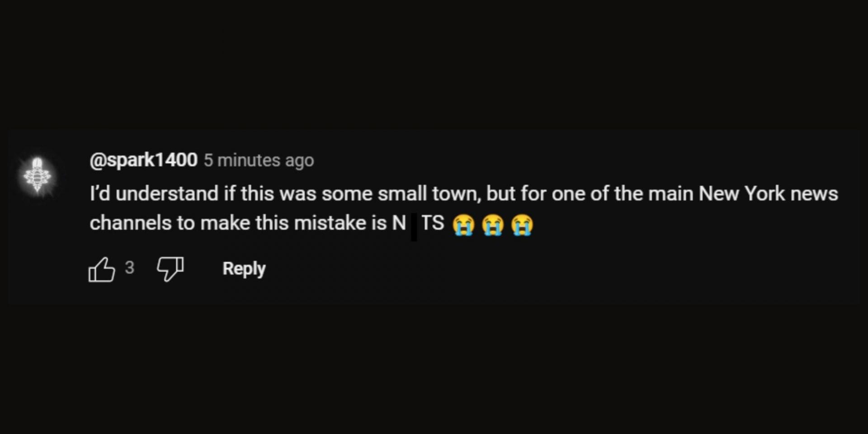This screenshot has height=434, width=868.
Task: Click the word 'channels' in second line
Action: [x=130, y=223]
